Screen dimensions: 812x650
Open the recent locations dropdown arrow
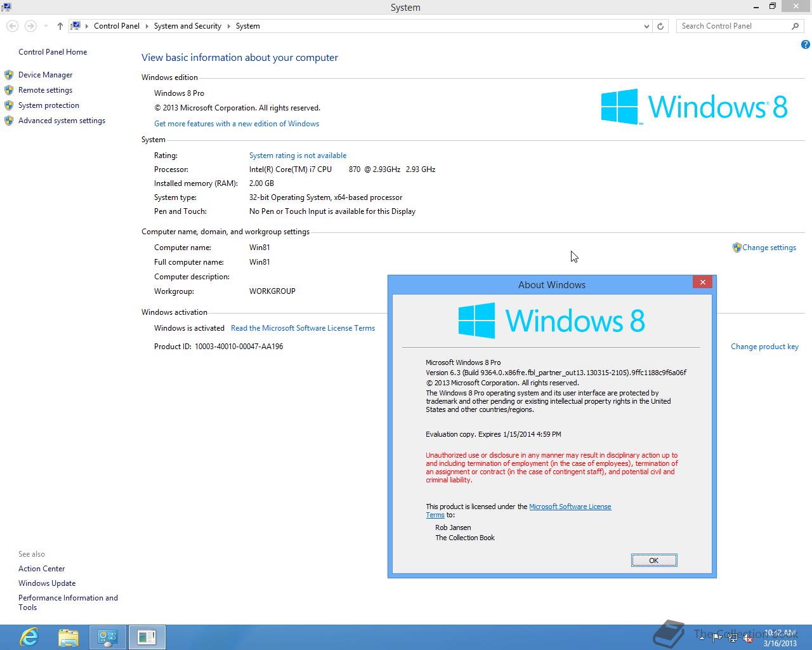(46, 26)
